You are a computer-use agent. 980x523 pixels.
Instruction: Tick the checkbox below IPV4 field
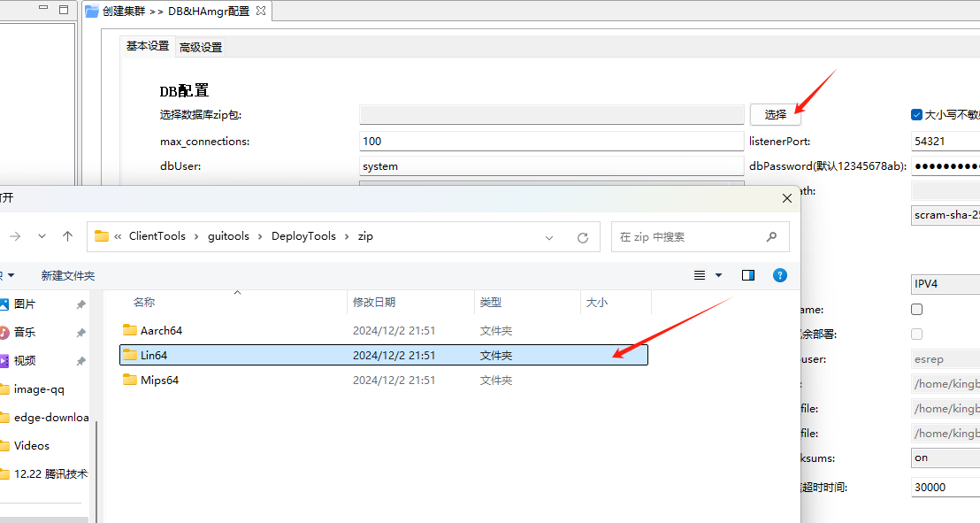[x=917, y=310]
